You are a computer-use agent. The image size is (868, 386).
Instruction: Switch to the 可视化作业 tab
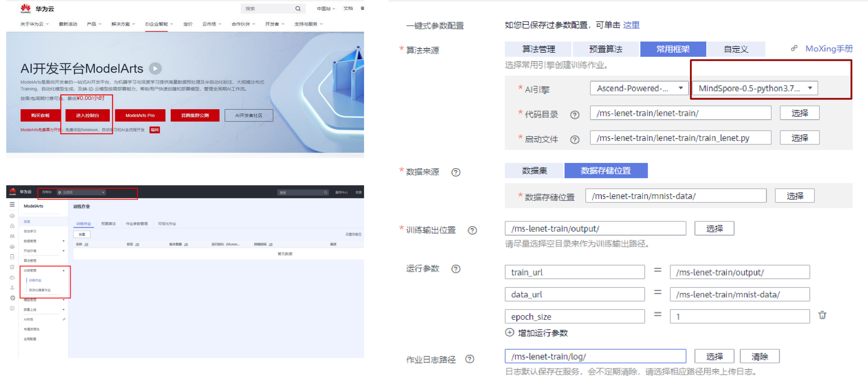click(167, 224)
